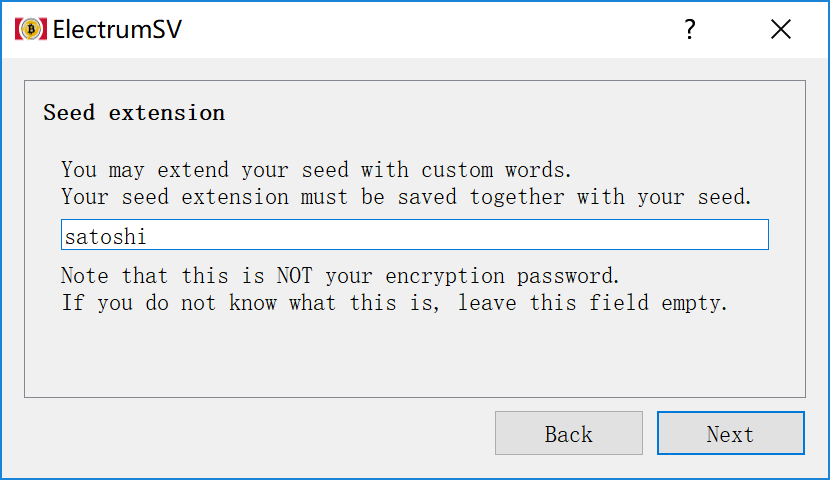Click the capitalized word NOT in the note

coord(294,276)
